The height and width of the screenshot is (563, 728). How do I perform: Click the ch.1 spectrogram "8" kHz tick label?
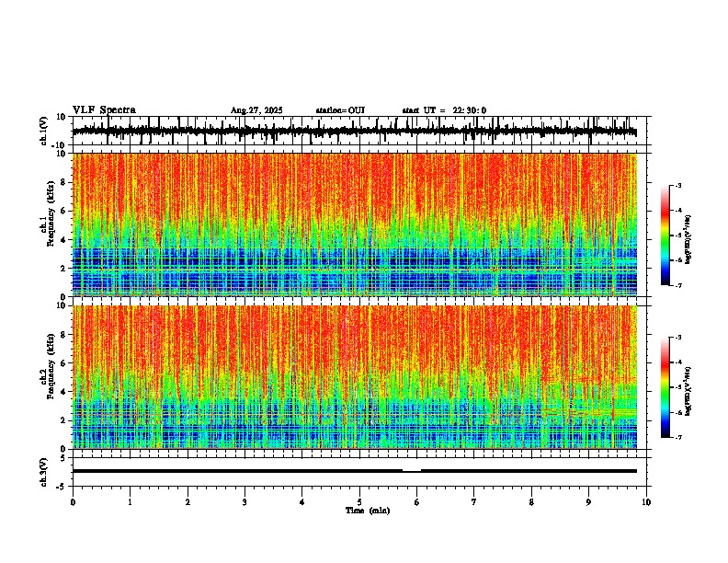[63, 182]
